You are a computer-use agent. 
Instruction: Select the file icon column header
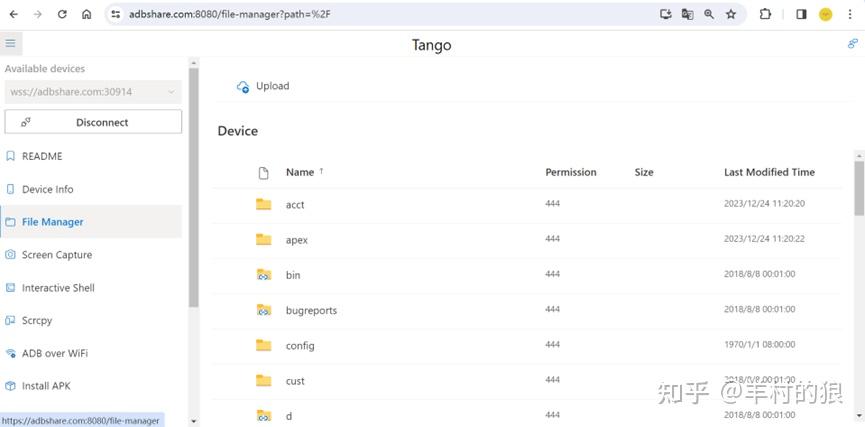(264, 173)
